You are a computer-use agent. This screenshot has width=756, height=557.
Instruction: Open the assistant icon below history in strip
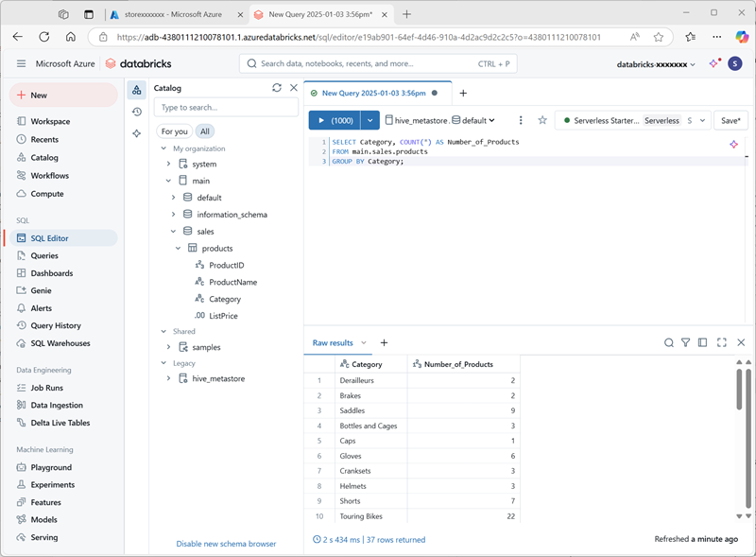point(137,133)
